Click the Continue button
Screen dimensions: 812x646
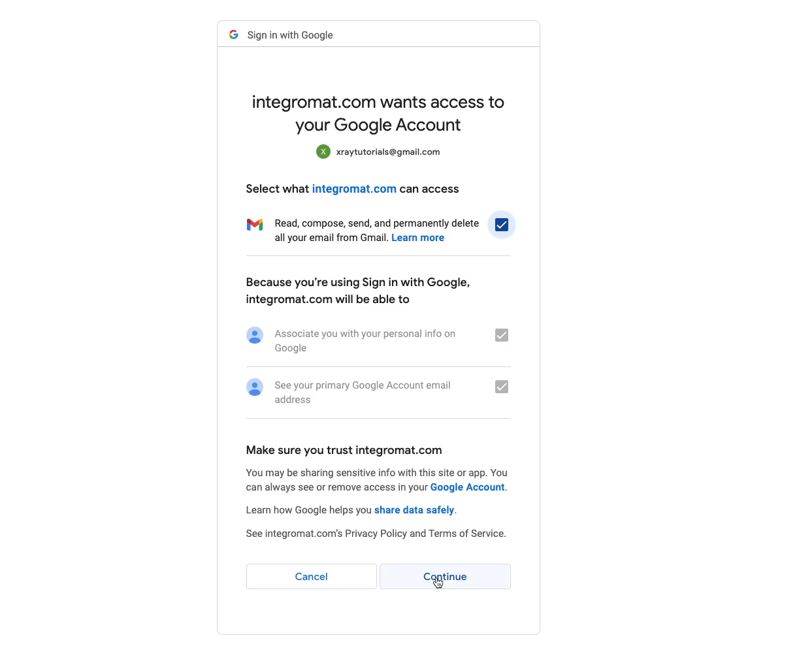[446, 577]
